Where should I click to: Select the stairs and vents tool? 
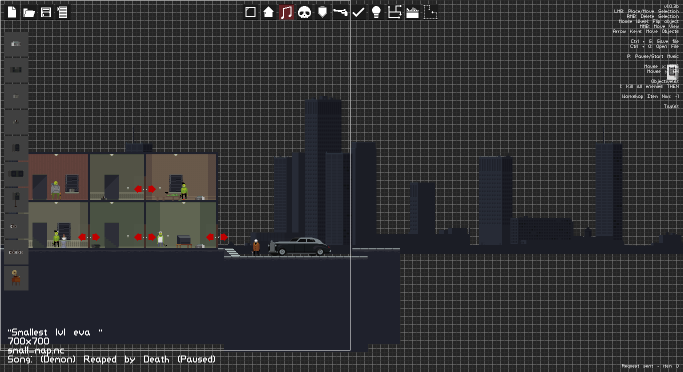pyautogui.click(x=394, y=12)
